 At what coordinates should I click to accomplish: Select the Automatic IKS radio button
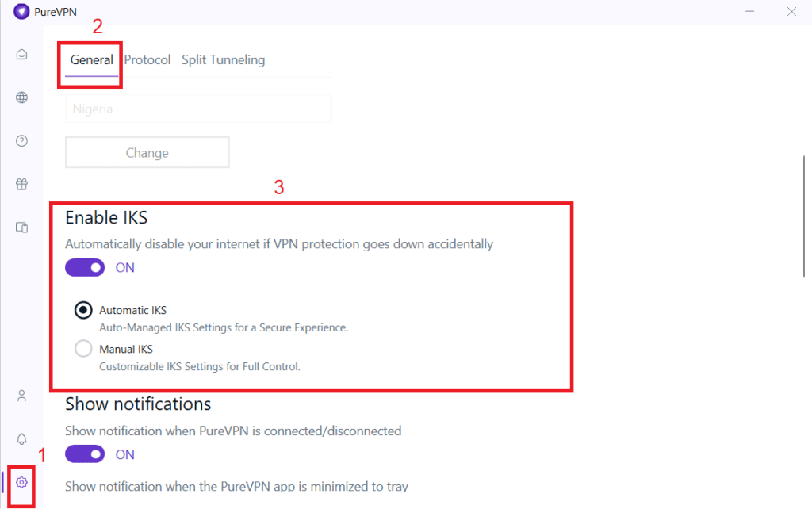(83, 310)
